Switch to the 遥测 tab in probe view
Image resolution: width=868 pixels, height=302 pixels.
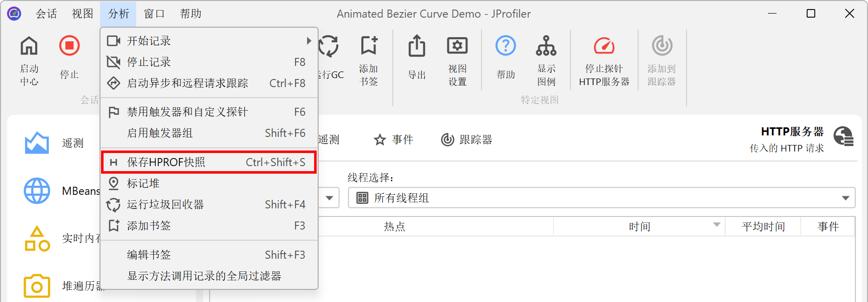[x=329, y=139]
